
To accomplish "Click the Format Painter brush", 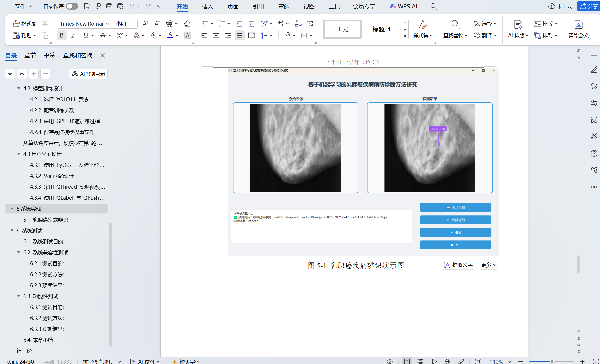I will tap(25, 24).
